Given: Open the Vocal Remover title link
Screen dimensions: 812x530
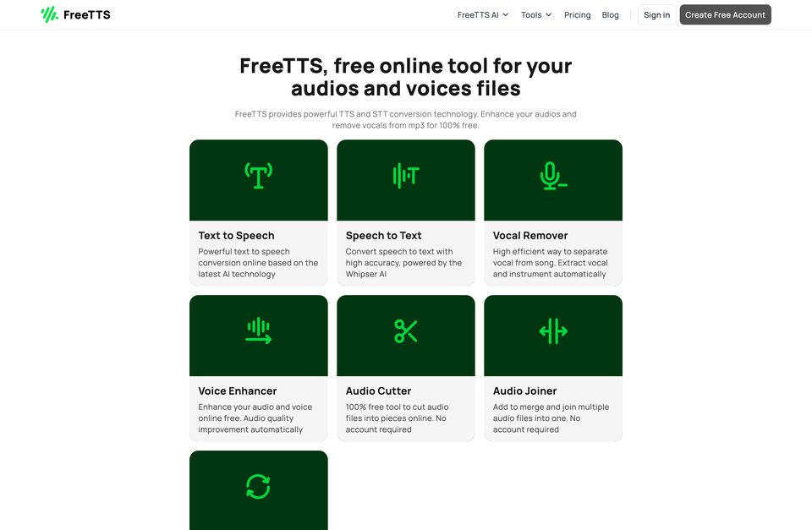Looking at the screenshot, I should [x=530, y=236].
